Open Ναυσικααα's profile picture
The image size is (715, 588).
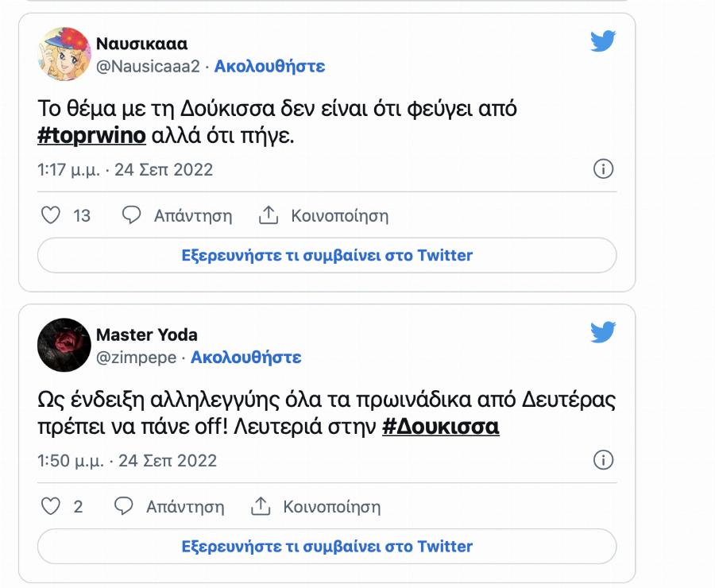[x=65, y=55]
